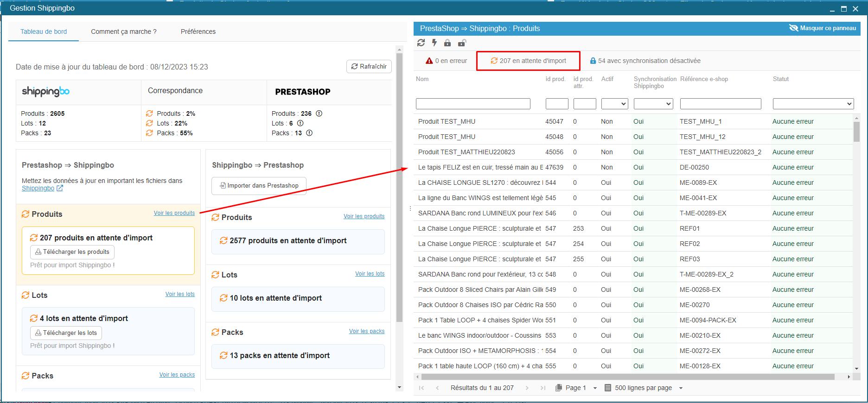
Task: Sort by Nom column header
Action: point(422,79)
